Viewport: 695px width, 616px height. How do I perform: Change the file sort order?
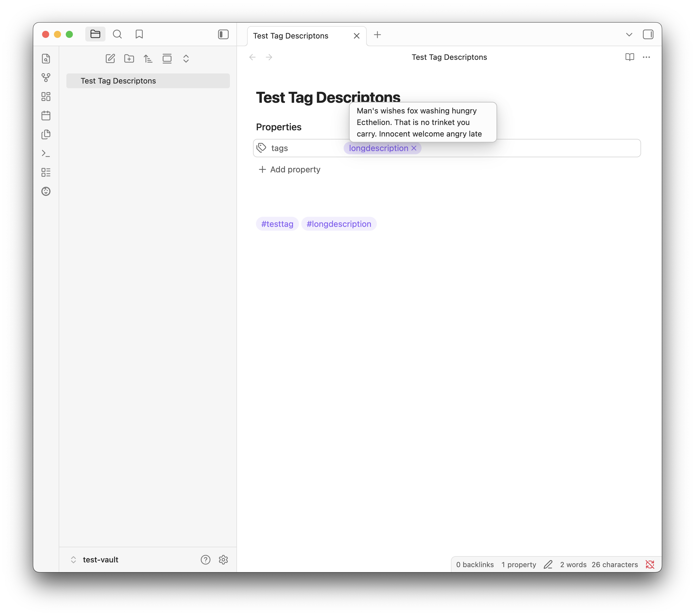(x=148, y=58)
